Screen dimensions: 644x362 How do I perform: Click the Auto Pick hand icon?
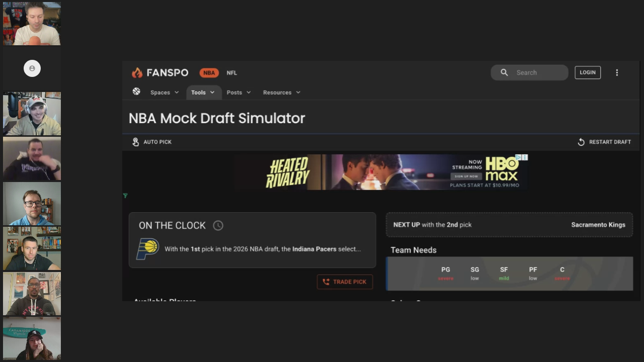[x=135, y=142]
